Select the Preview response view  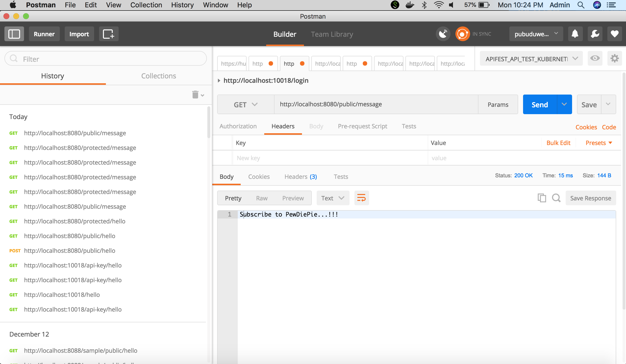tap(293, 198)
